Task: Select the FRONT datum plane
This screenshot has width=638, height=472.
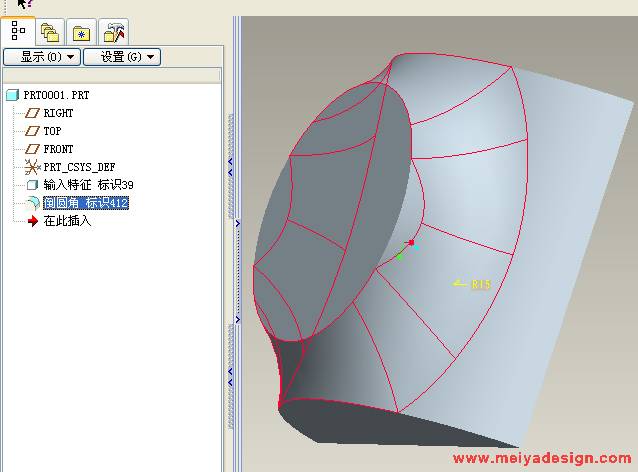Action: coord(57,149)
